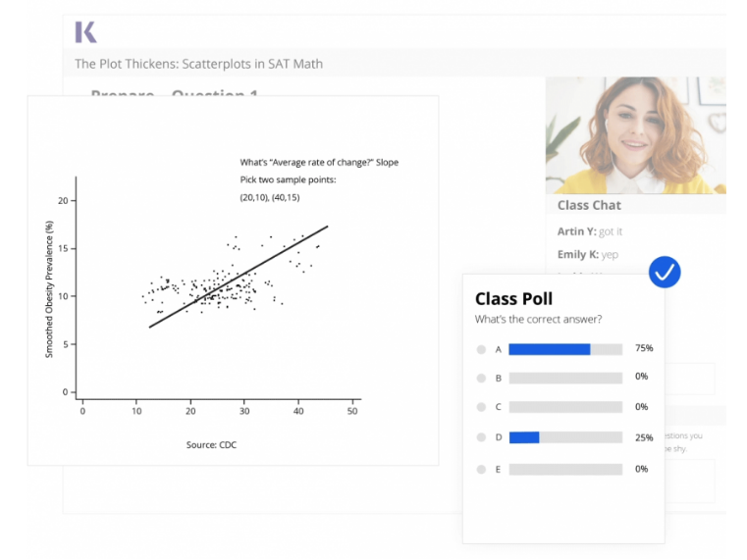Click the instructor video thumbnail
The image size is (747, 560).
pyautogui.click(x=635, y=134)
